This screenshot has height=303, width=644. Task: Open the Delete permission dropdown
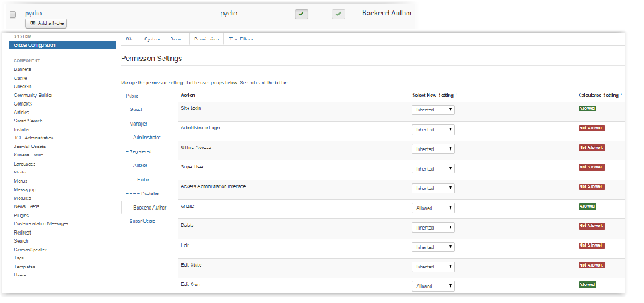pyautogui.click(x=433, y=227)
